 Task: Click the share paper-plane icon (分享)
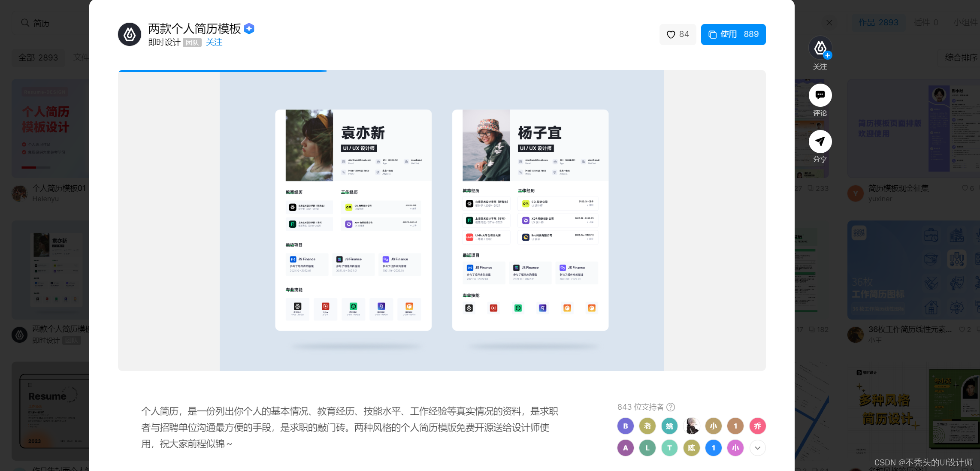tap(820, 142)
